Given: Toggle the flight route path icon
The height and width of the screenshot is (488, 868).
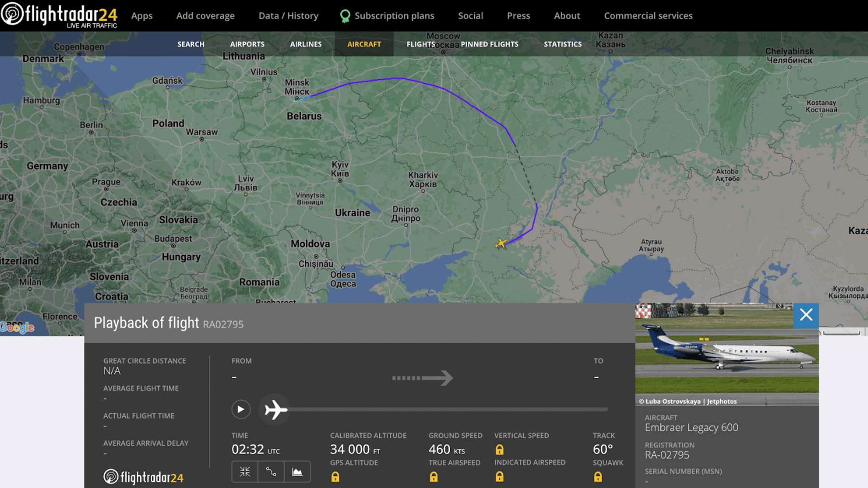Looking at the screenshot, I should pos(271,472).
